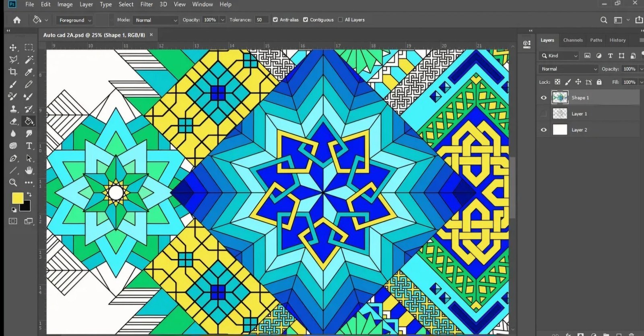This screenshot has height=336, width=644.
Task: Reset default foreground and background colors
Action: click(14, 209)
